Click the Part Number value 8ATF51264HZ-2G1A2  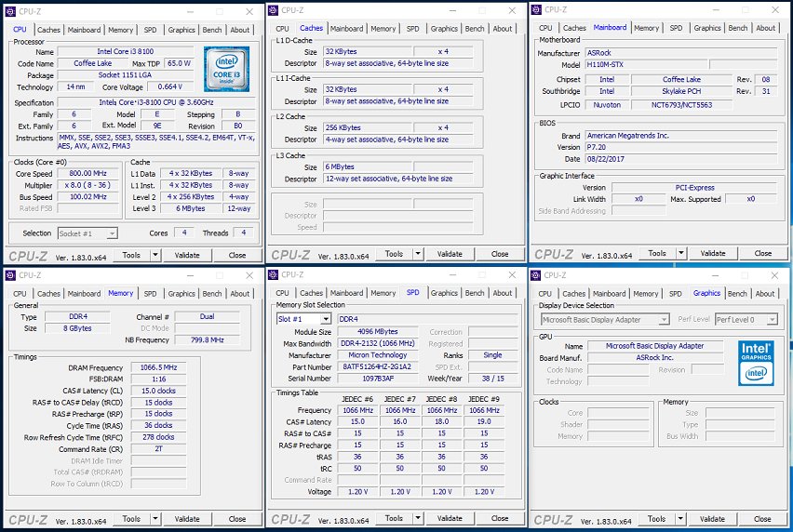pos(377,366)
